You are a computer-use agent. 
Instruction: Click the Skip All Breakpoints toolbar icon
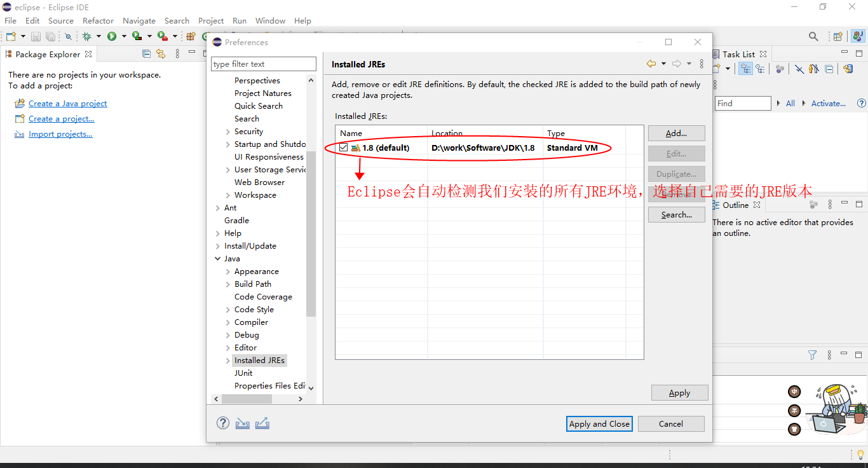tap(68, 36)
